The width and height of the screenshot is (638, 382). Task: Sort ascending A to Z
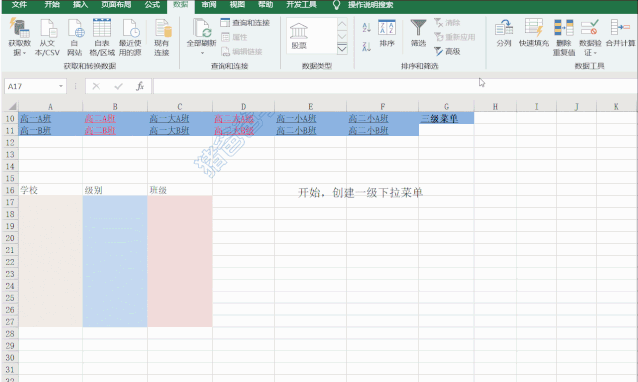click(366, 27)
